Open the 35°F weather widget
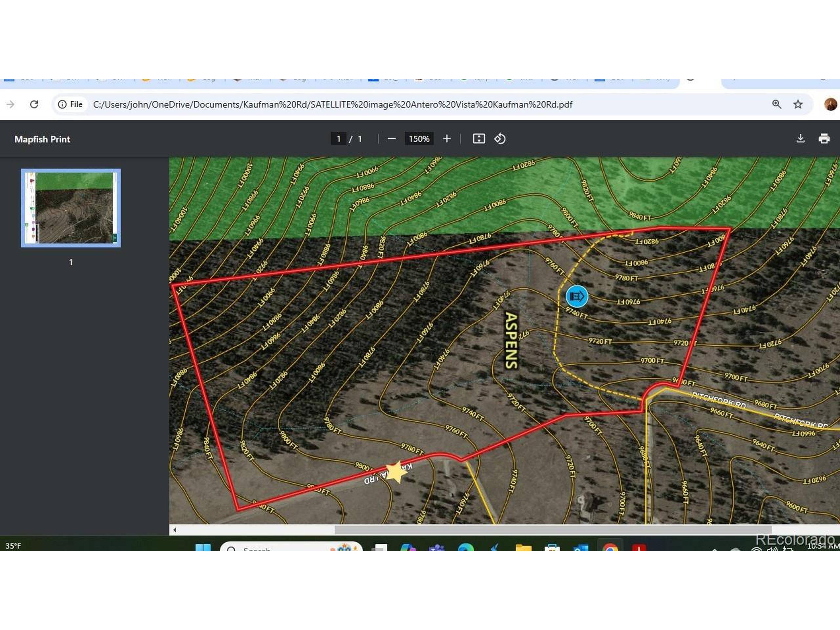The width and height of the screenshot is (840, 630). pos(13,546)
